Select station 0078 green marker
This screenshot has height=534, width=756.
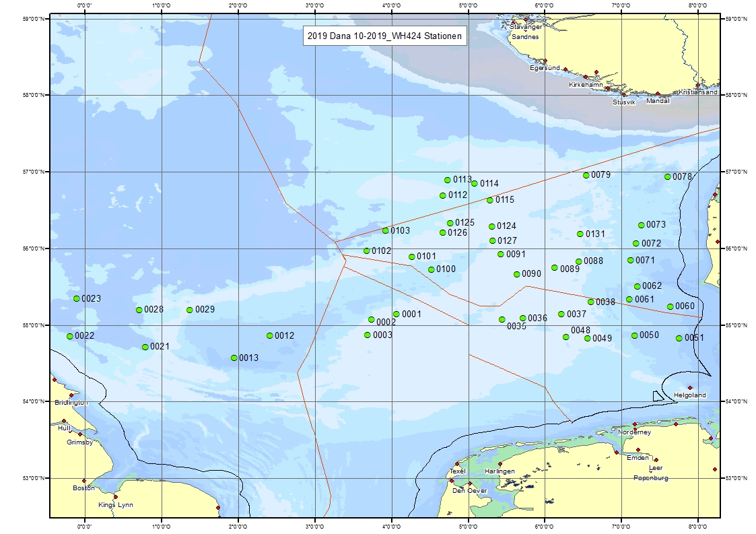[x=668, y=177]
